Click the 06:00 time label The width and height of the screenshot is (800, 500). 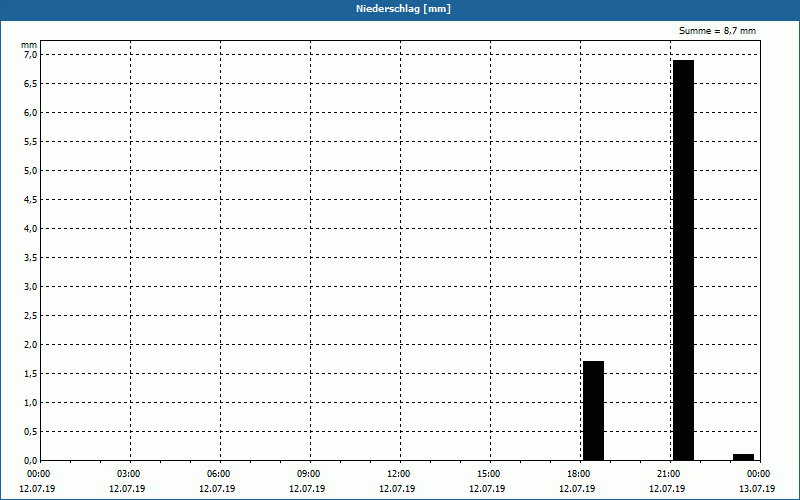(x=219, y=474)
